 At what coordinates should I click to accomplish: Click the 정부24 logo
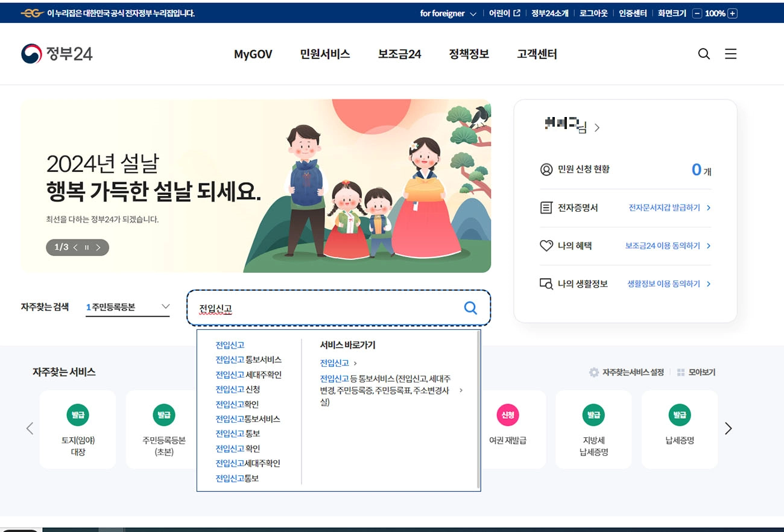[57, 54]
